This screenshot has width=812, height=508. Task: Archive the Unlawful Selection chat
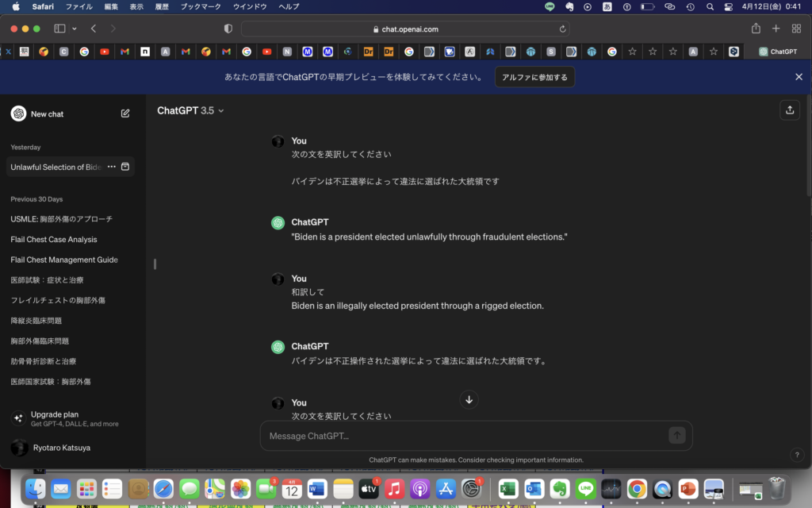(x=125, y=167)
